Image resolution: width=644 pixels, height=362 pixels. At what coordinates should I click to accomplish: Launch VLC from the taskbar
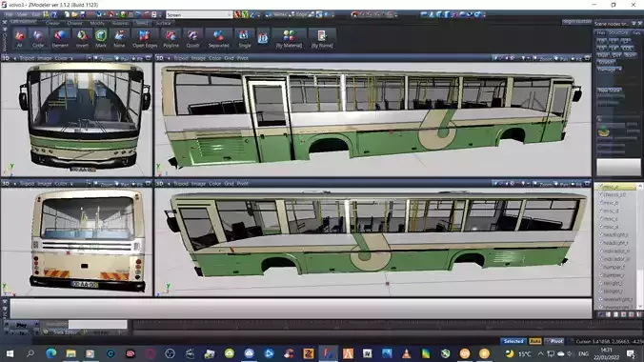(406, 353)
